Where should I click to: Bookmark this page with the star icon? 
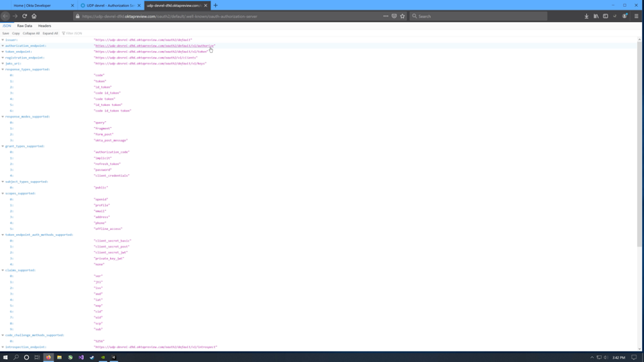402,16
